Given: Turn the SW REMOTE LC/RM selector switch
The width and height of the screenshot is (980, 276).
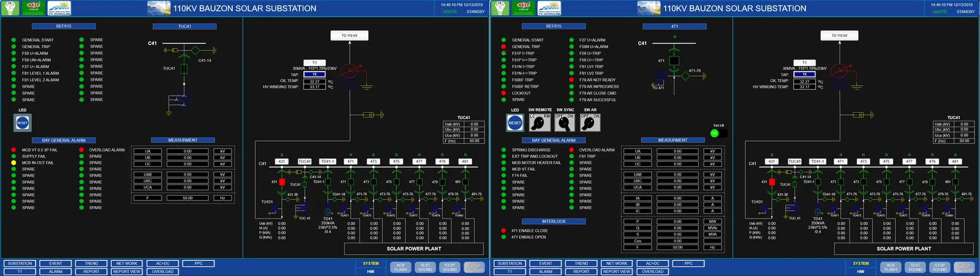Looking at the screenshot, I should click(x=540, y=123).
